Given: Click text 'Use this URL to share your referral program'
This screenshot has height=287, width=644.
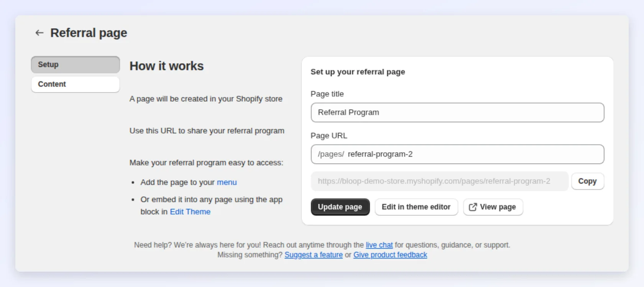Looking at the screenshot, I should [207, 131].
